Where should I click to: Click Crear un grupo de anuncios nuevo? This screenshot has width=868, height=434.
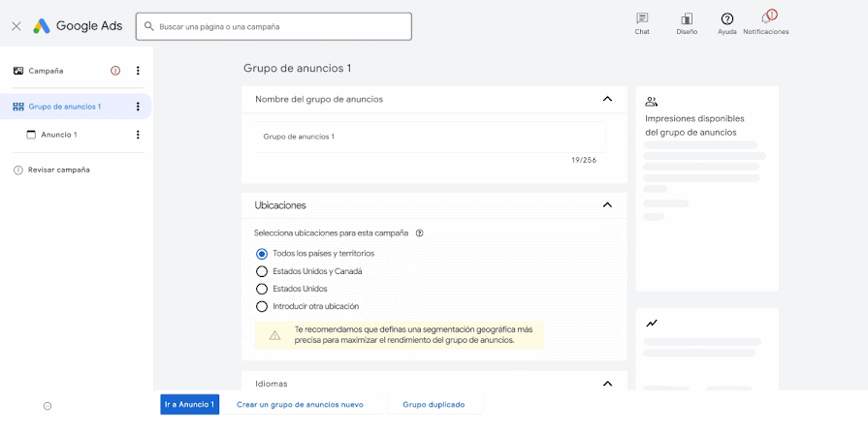click(x=300, y=404)
